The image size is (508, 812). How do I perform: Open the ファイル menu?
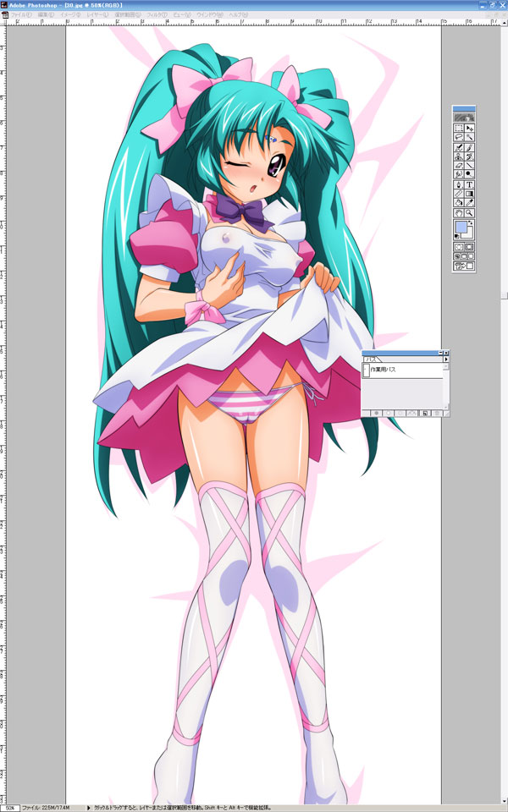coord(21,15)
